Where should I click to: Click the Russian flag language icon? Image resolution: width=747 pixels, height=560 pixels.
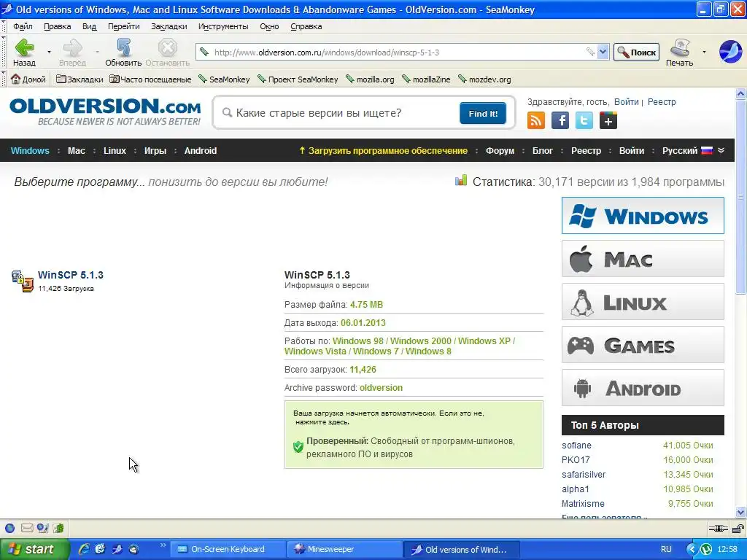point(707,150)
